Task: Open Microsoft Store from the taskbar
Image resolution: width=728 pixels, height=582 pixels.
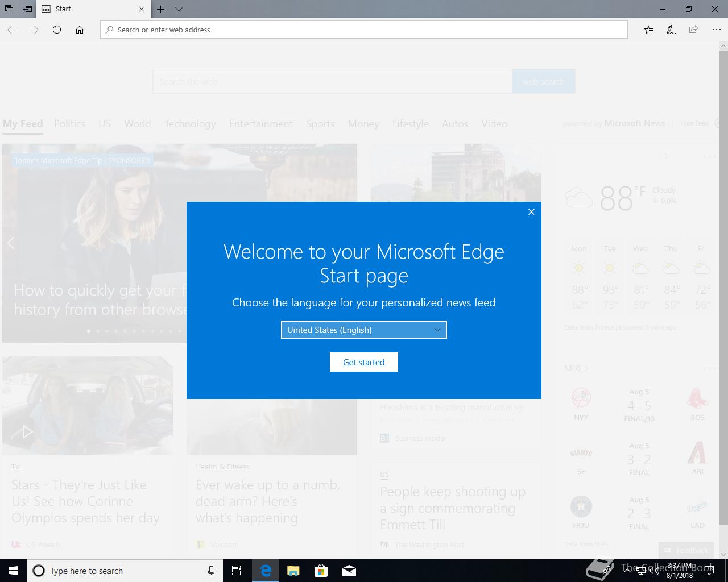Action: coord(321,571)
